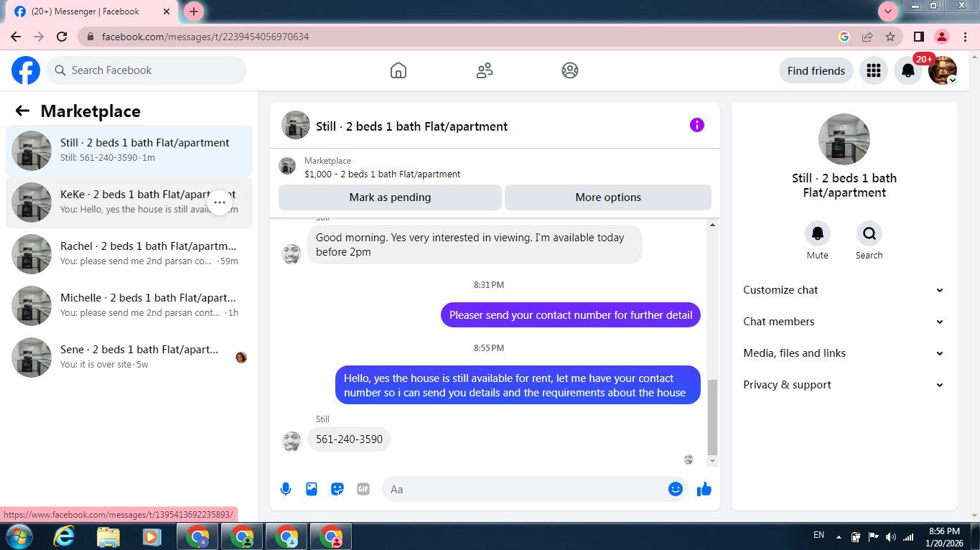Click the chat message scrollbar thumb
Viewport: 980px width, 550px height.
click(712, 417)
